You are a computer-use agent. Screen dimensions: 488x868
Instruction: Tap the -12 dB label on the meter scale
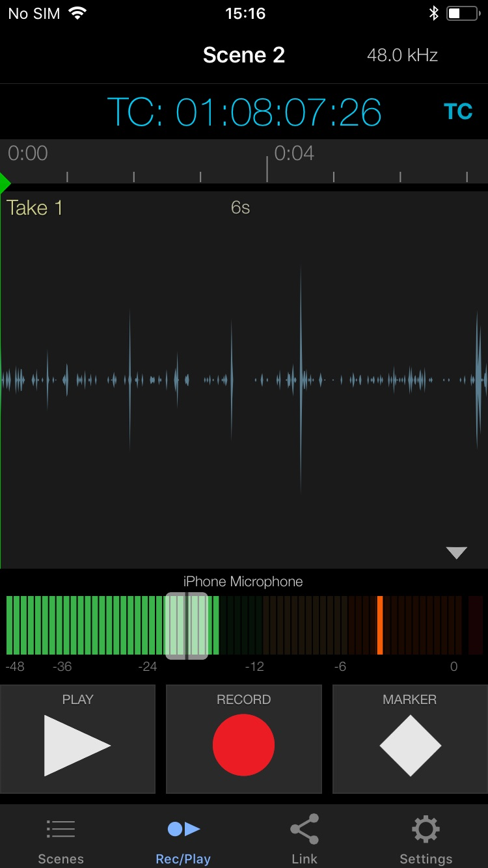click(x=254, y=666)
